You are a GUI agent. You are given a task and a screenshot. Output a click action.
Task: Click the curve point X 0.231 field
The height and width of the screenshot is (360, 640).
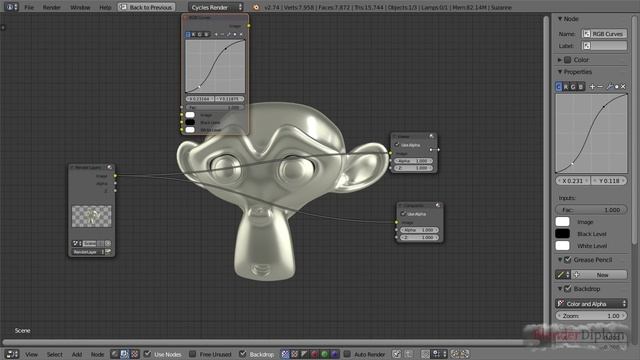click(573, 180)
